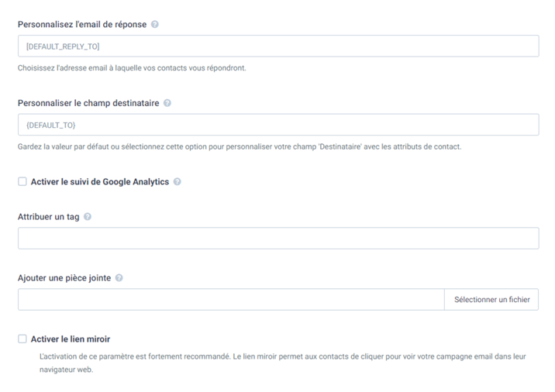Enable the Google Analytics tracking checkbox
Viewport: 555px width, 392px height.
tap(22, 182)
